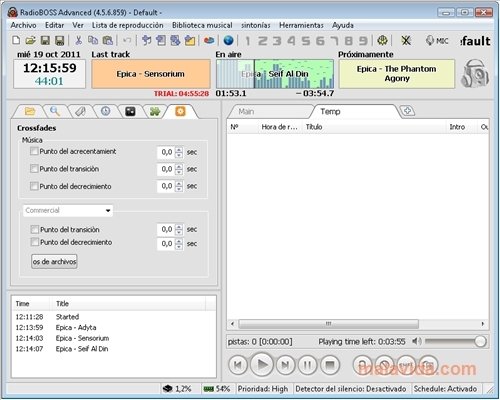This screenshot has width=500, height=400.
Task: Increase the Música Punto del decrecimiento seconds value
Action: click(x=179, y=183)
